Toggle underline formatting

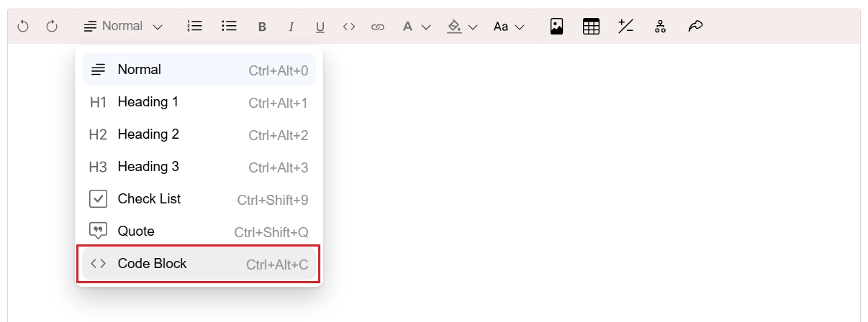[x=320, y=27]
